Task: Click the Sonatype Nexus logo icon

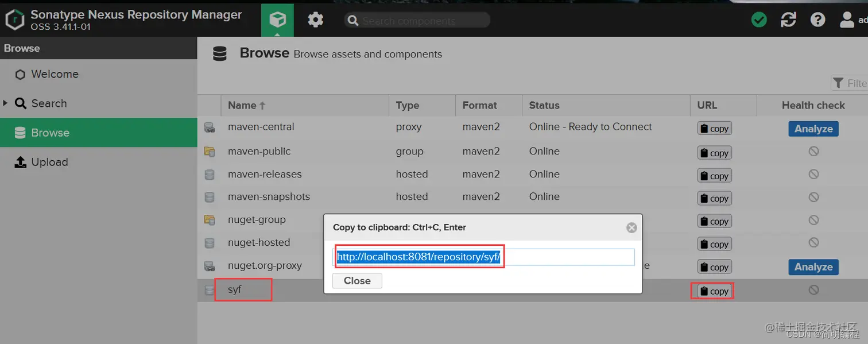Action: [x=15, y=20]
